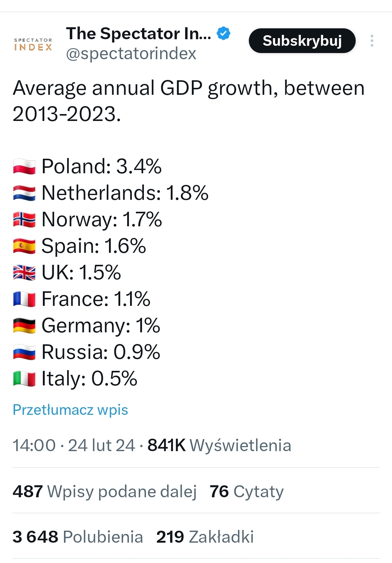Click the Spain flag emoji
Screen dimensions: 392x563
click(24, 246)
